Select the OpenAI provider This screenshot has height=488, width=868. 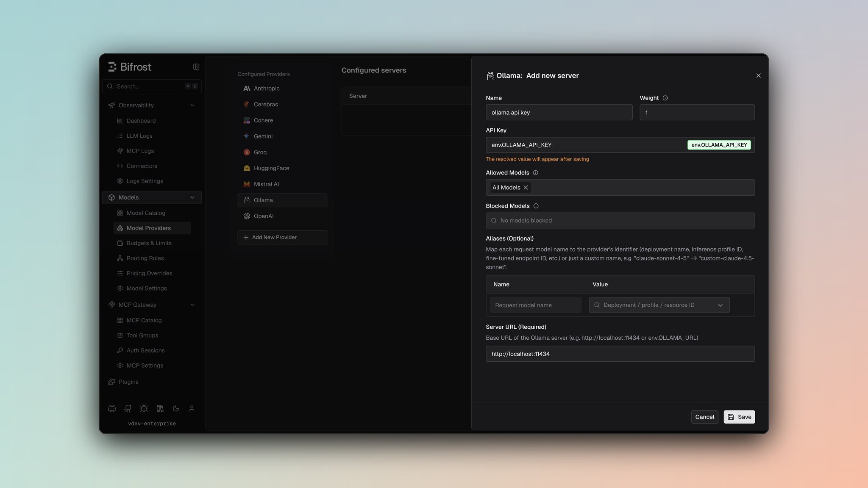point(282,216)
